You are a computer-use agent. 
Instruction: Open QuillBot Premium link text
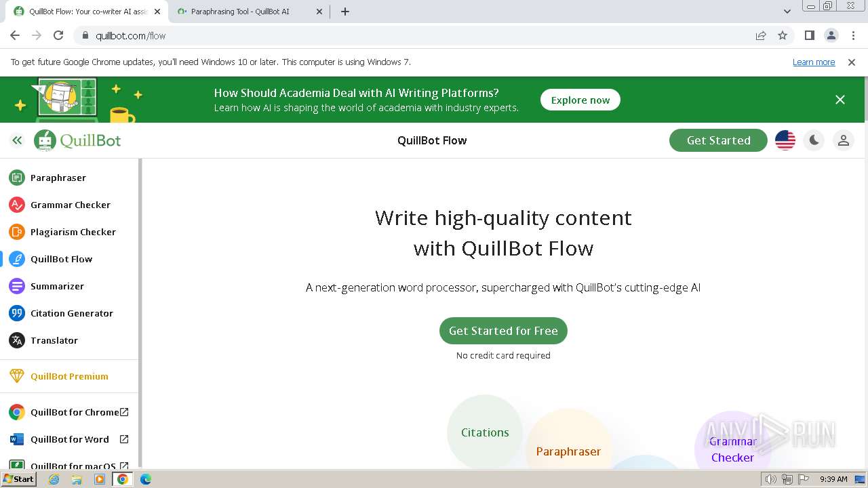coord(69,376)
